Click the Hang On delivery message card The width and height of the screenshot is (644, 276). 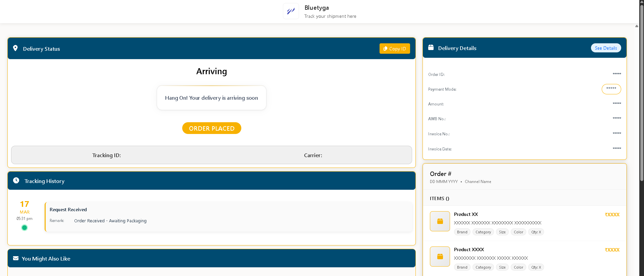point(211,98)
